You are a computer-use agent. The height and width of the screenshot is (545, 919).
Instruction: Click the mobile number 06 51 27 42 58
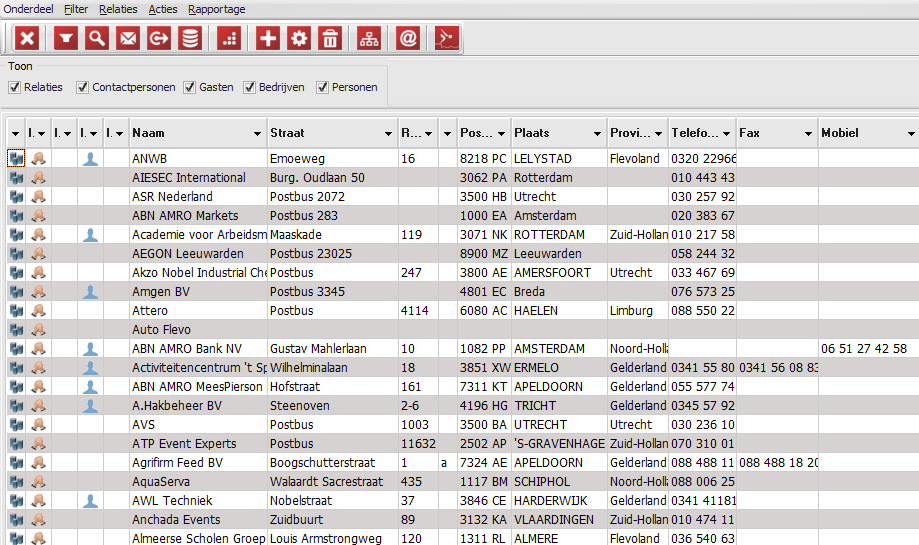[x=864, y=349]
